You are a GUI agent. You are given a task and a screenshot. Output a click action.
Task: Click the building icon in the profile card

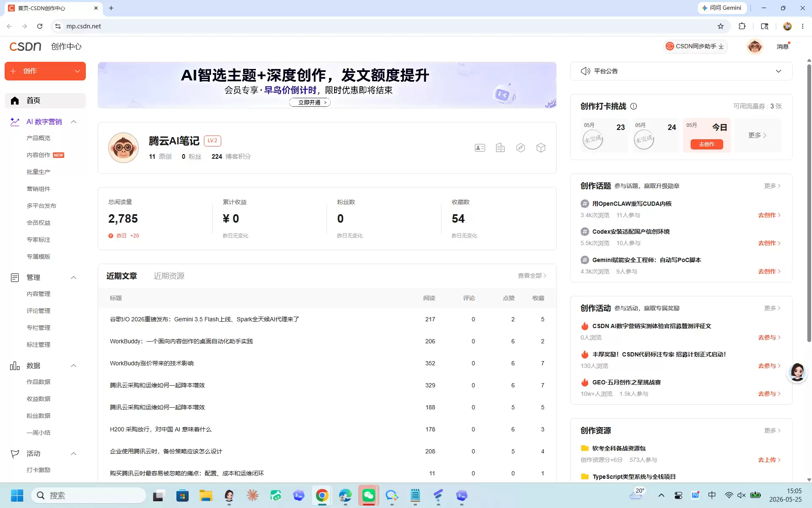click(500, 148)
